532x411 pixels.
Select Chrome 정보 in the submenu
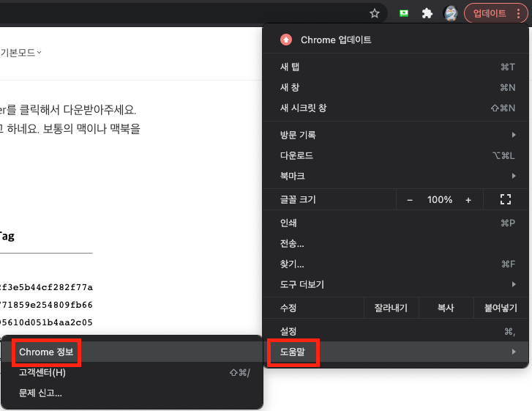coord(132,352)
